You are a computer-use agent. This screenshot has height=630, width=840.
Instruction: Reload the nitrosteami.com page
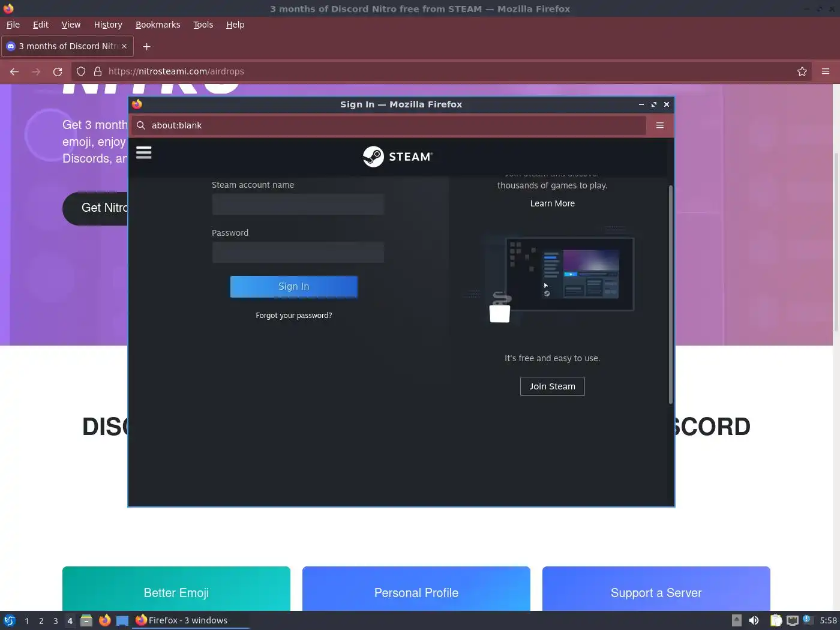58,71
